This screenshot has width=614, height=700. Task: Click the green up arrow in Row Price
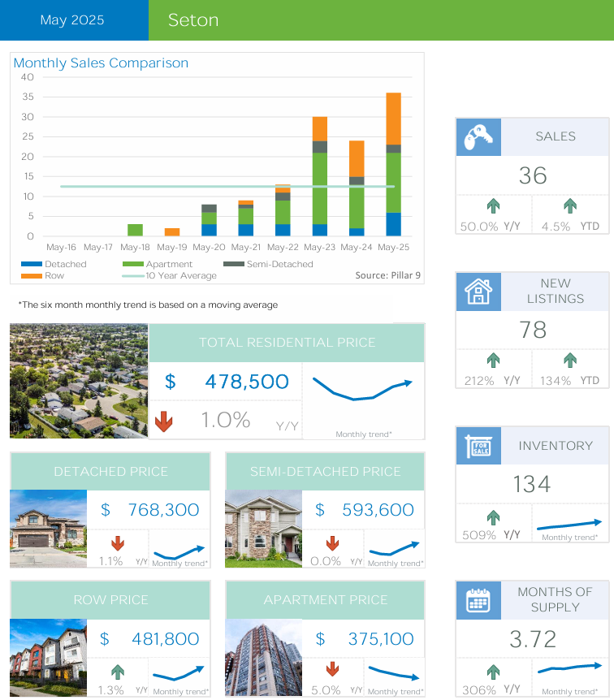point(117,672)
